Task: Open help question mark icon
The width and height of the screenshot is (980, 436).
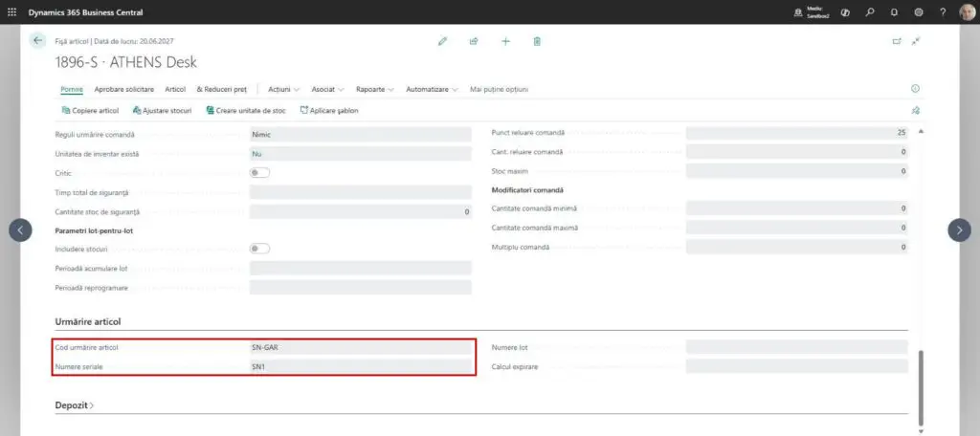Action: point(943,11)
